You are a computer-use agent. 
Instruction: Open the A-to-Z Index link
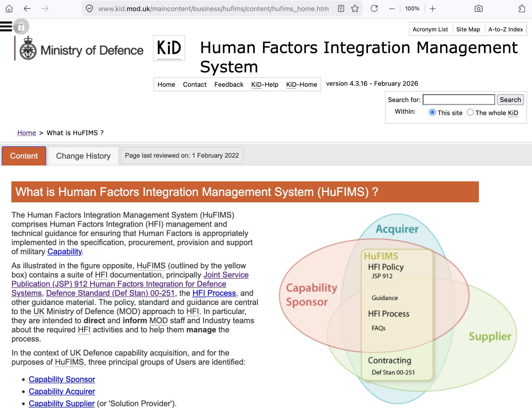(505, 29)
